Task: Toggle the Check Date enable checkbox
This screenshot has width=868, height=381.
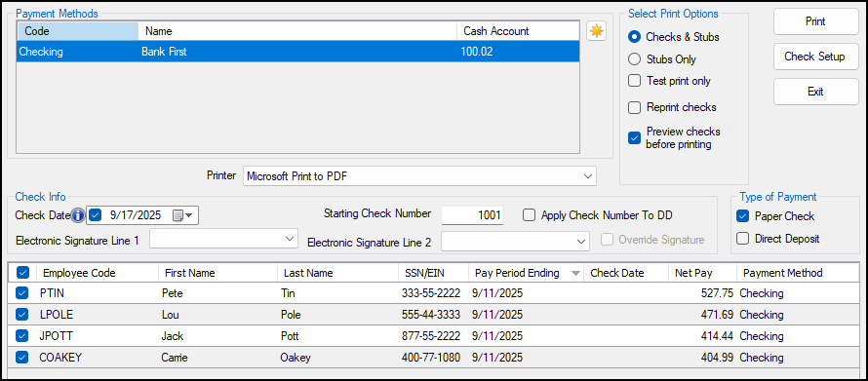Action: (96, 215)
